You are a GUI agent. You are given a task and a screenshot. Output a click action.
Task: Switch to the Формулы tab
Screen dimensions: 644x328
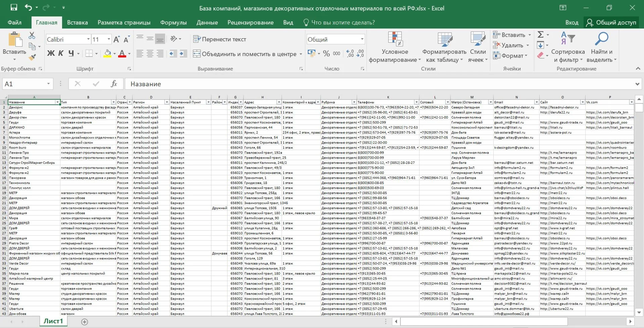[174, 22]
